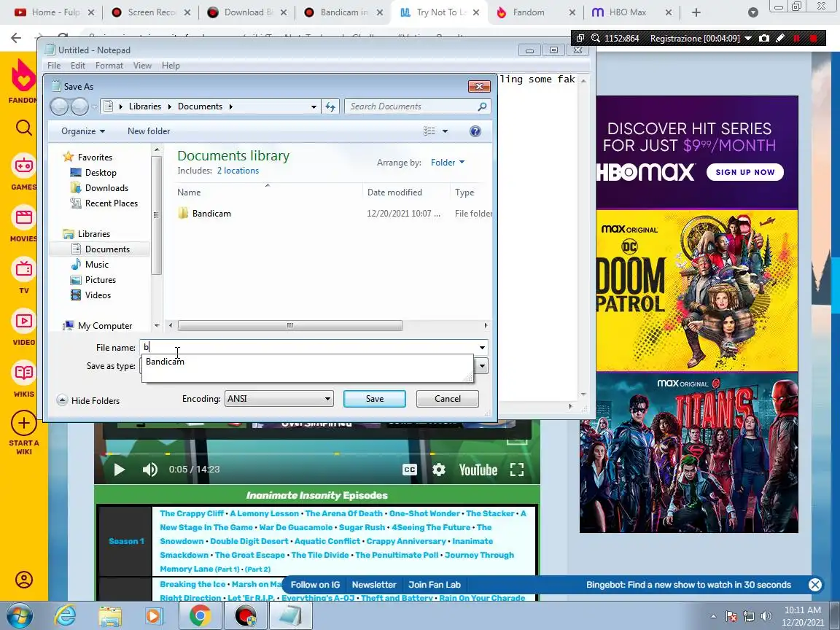Click the Save button
The image size is (840, 630).
[375, 399]
